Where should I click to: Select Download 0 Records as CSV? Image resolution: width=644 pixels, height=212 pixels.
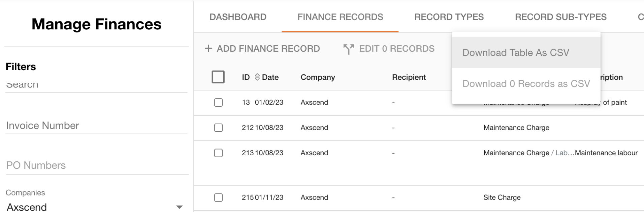click(x=526, y=84)
